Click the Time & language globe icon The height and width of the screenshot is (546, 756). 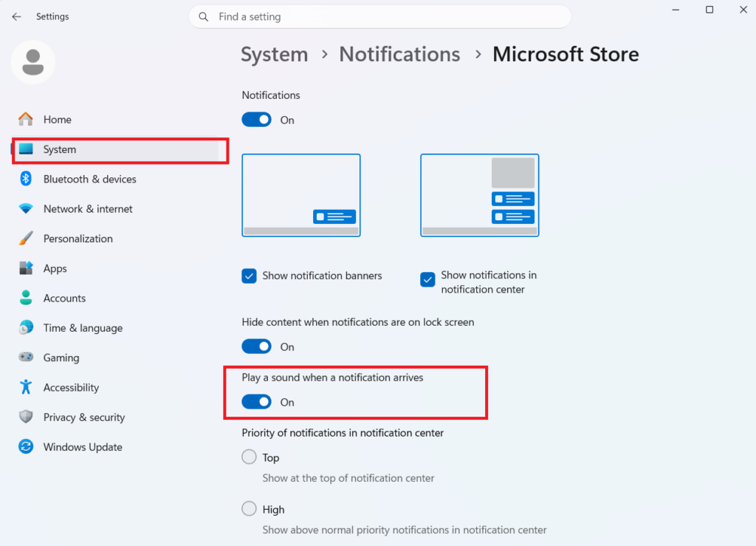pos(26,327)
